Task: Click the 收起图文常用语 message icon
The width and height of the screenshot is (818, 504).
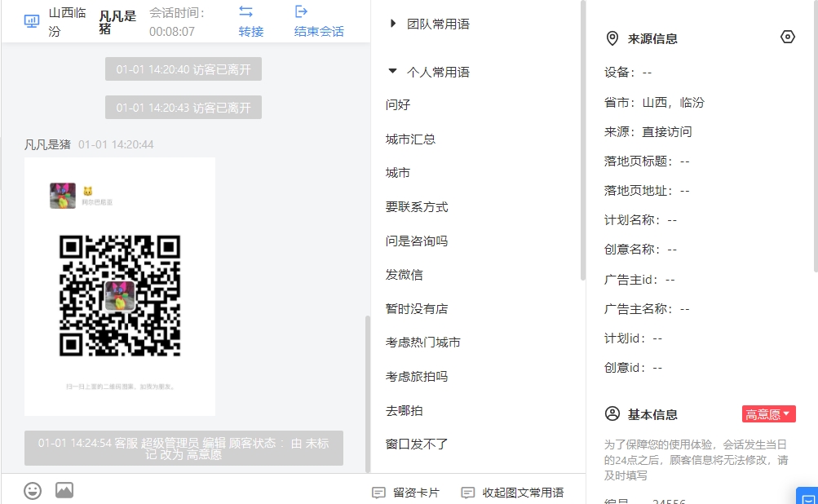Action: [468, 493]
